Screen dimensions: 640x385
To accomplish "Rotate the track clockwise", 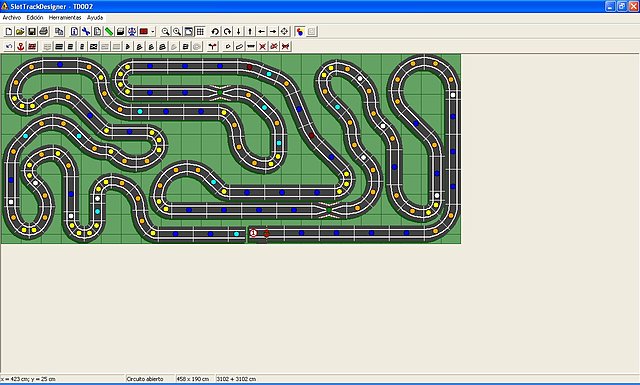I will (227, 31).
